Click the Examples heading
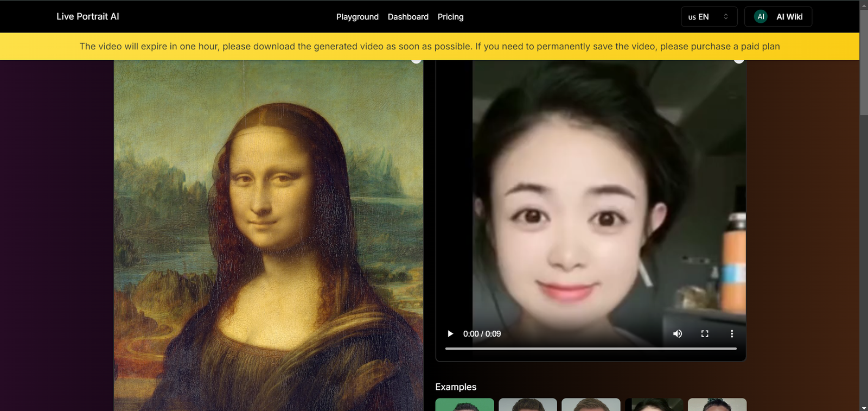 [456, 387]
